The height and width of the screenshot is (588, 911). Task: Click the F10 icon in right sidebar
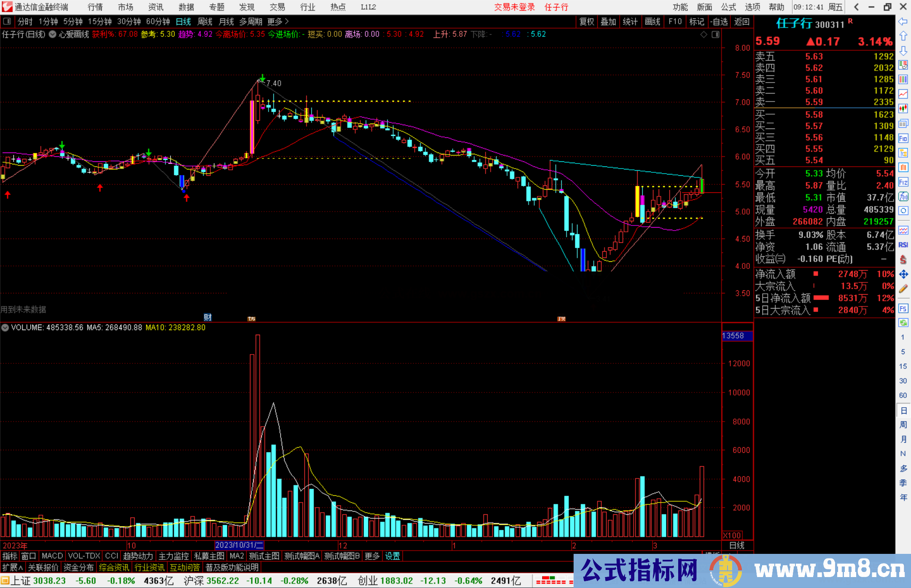point(903,138)
